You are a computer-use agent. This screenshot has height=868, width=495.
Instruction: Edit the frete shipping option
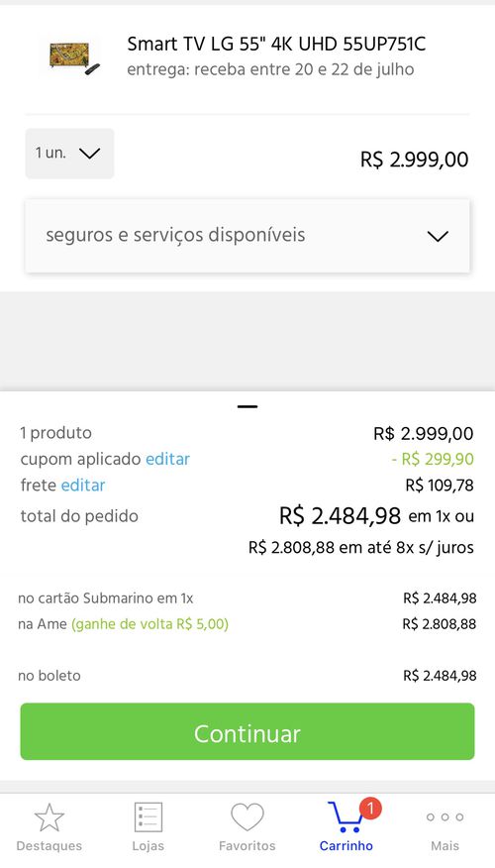(x=83, y=485)
